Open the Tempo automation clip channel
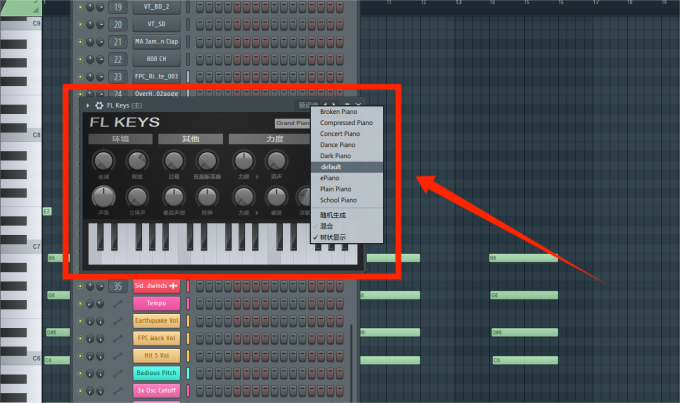 tap(156, 303)
